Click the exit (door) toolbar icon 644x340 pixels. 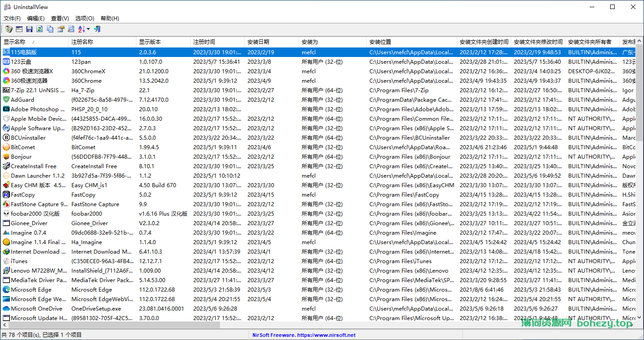coord(97,29)
